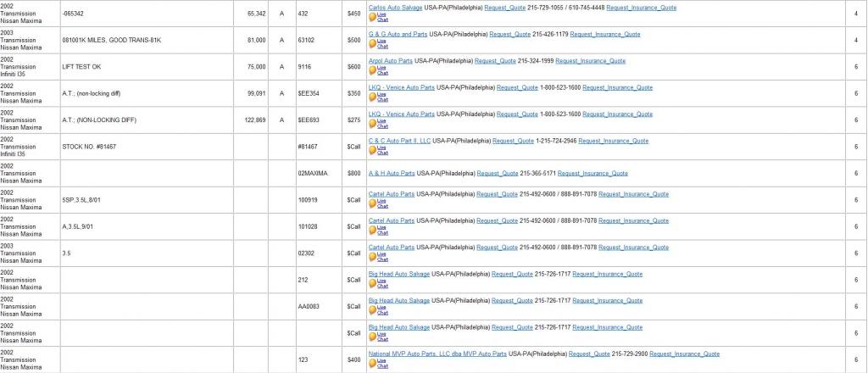
Task: Open LKQ - Venice Auto Parts link in $350 row
Action: (x=402, y=87)
